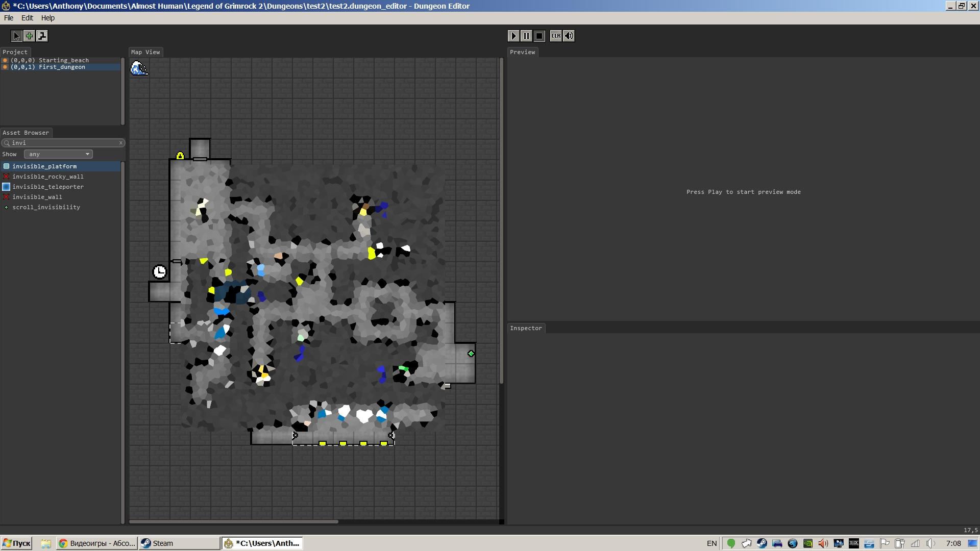Stop the dungeon preview
This screenshot has width=980, height=551.
pyautogui.click(x=539, y=36)
